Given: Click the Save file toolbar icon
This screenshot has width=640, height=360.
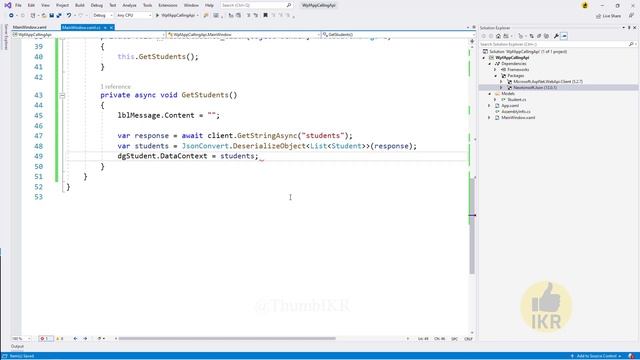Looking at the screenshot, I should [x=51, y=15].
